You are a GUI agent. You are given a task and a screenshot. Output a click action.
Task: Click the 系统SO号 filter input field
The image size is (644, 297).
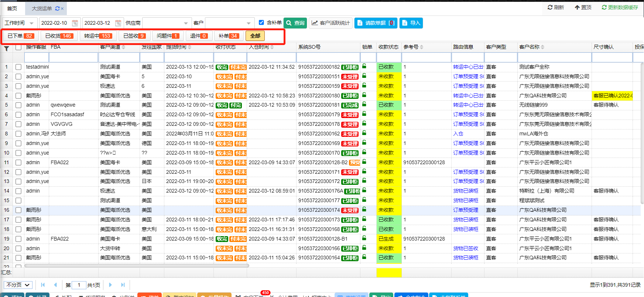tap(328, 58)
